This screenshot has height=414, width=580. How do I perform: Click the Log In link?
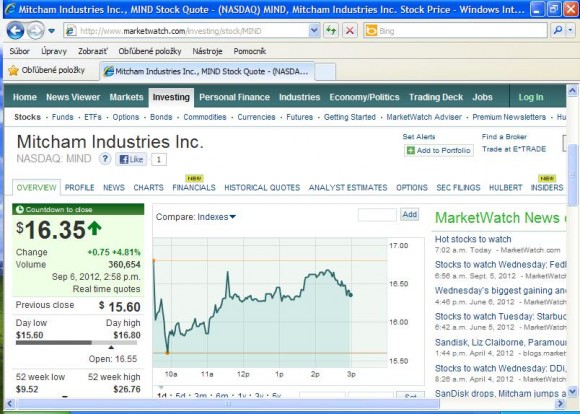pos(531,97)
